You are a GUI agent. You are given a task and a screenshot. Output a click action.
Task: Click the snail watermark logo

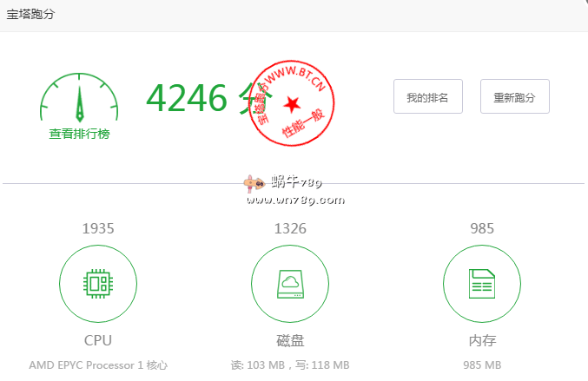(254, 183)
